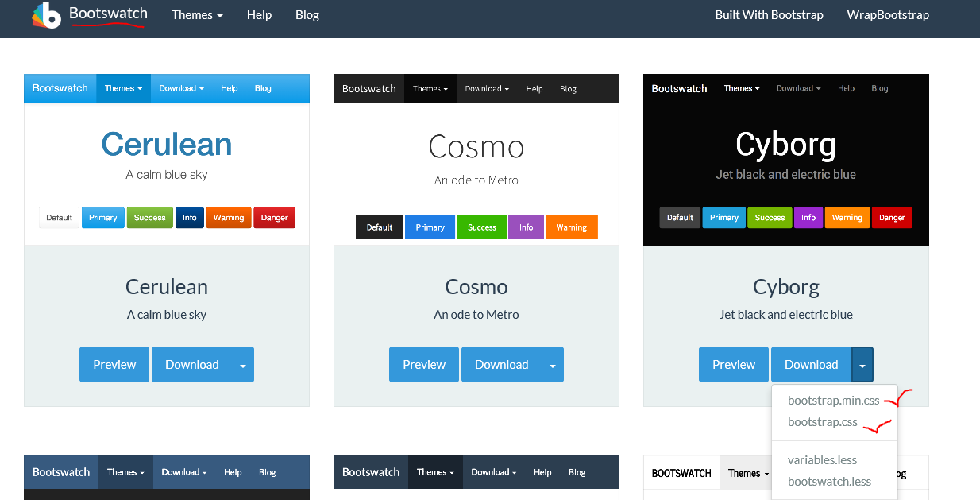Viewport: 980px width, 500px height.
Task: Click Themes in Cerulean preview navbar
Action: point(123,88)
